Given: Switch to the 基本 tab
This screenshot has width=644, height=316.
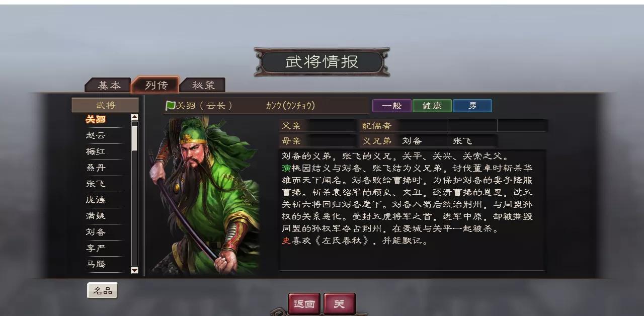Looking at the screenshot, I should [108, 85].
